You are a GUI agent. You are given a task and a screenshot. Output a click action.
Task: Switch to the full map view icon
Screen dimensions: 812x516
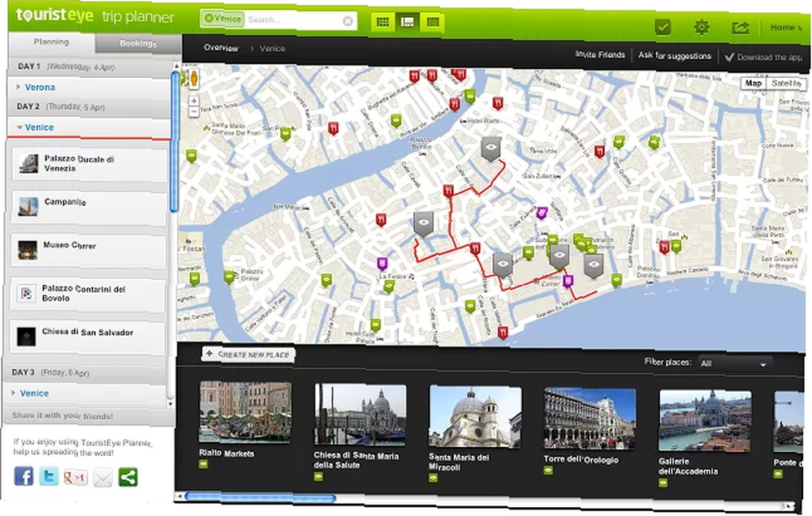433,22
